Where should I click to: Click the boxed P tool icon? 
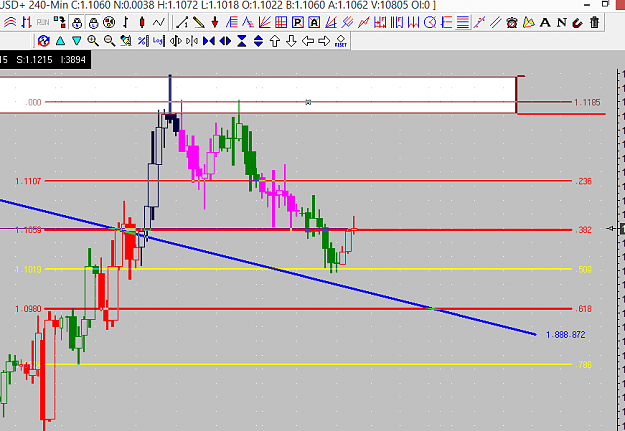pos(298,22)
